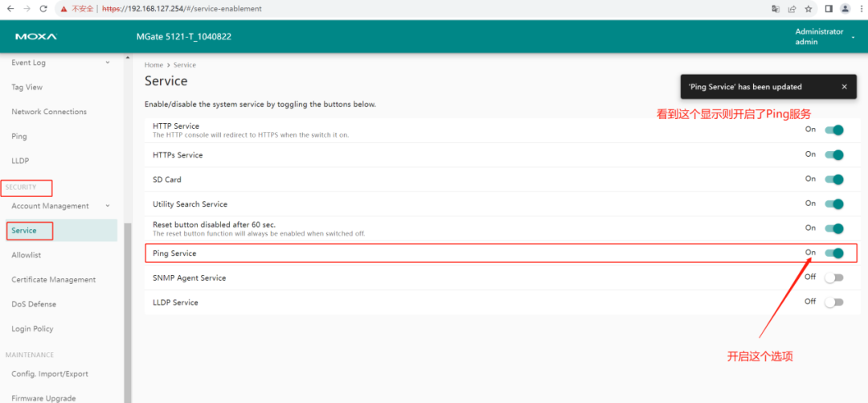Click the 'Utility Search Service' row label

coord(190,204)
